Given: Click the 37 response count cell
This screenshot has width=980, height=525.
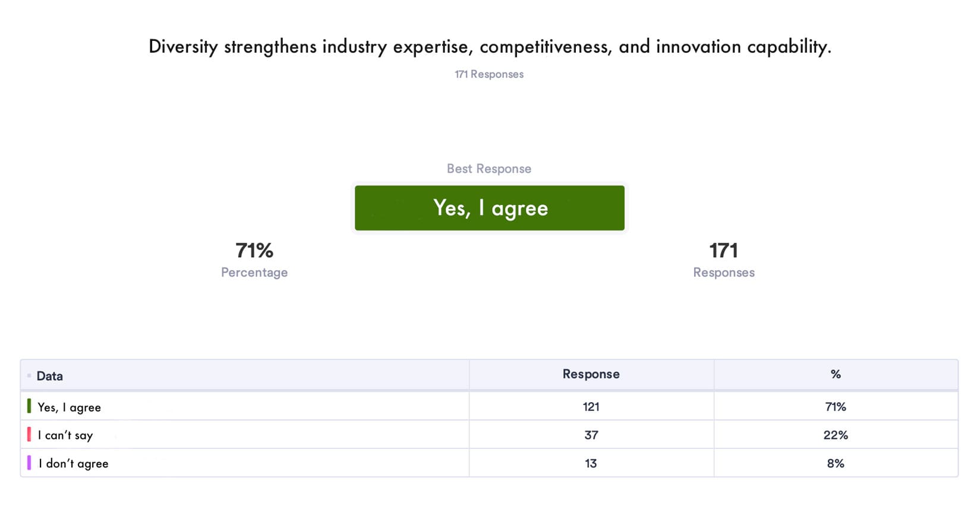Looking at the screenshot, I should click(591, 435).
